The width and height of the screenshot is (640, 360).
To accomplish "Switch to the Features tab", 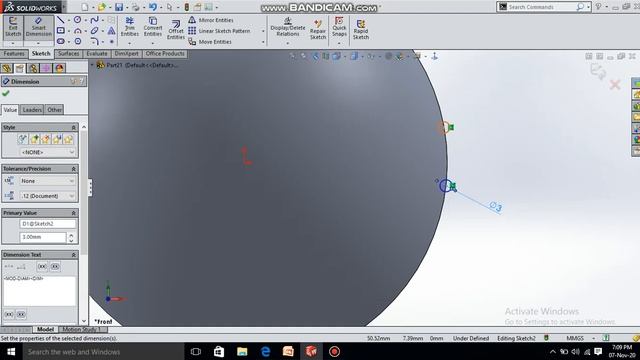I will tap(14, 53).
